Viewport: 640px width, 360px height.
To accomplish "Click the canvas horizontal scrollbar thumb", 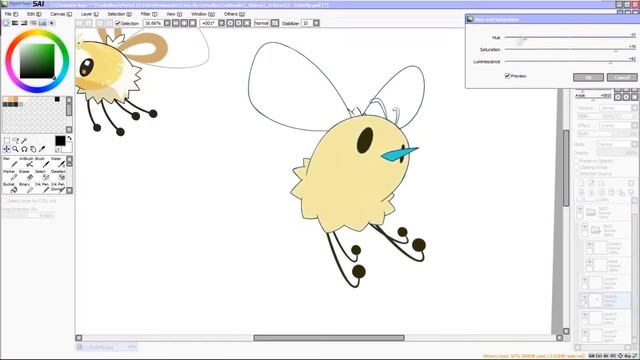I will [x=329, y=338].
